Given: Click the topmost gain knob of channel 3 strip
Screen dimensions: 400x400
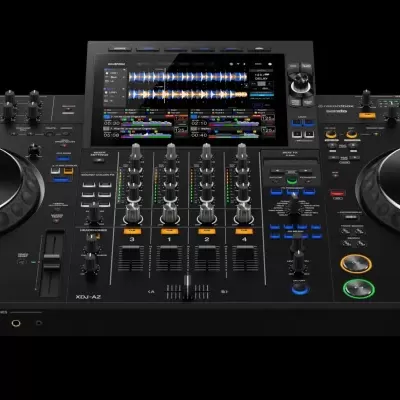Looking at the screenshot, I should [136, 152].
